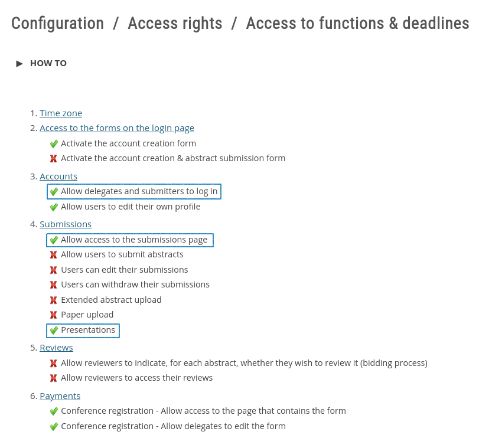
Task: Click green check beside 'Allow users to edit their own profile'
Action: coord(54,207)
